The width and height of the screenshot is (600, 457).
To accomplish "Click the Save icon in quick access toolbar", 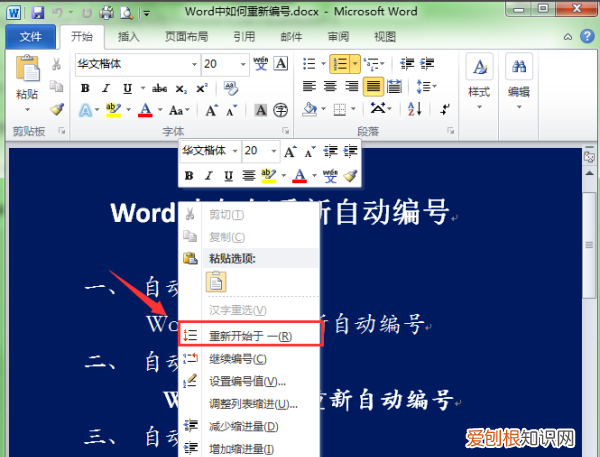I will (38, 13).
